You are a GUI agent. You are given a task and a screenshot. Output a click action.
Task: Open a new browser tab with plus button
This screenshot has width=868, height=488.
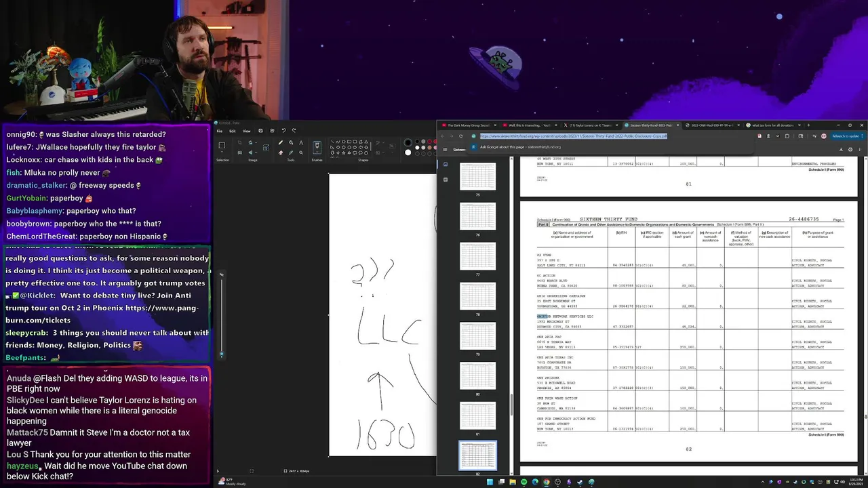tap(808, 125)
